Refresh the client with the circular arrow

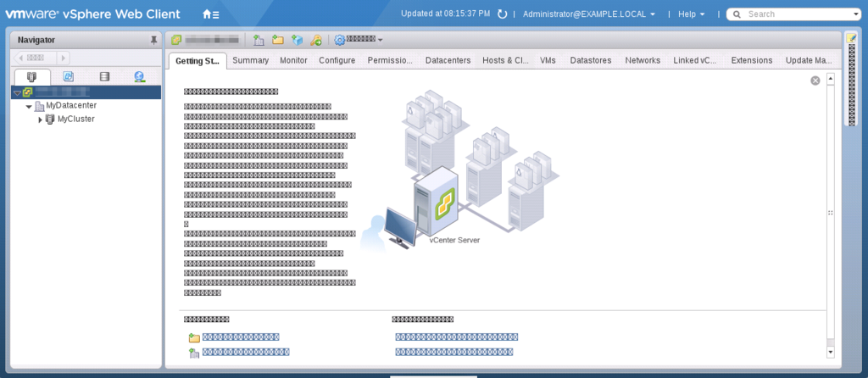[502, 14]
